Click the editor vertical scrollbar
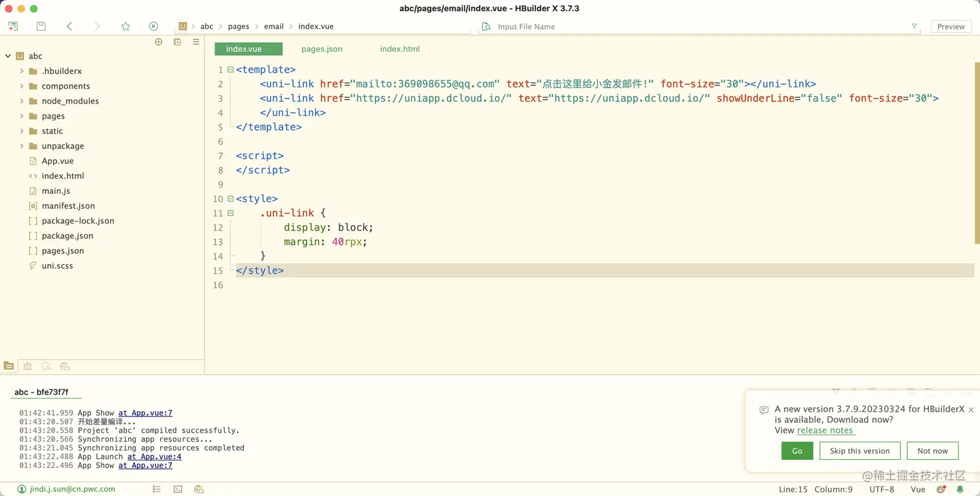 (x=977, y=153)
